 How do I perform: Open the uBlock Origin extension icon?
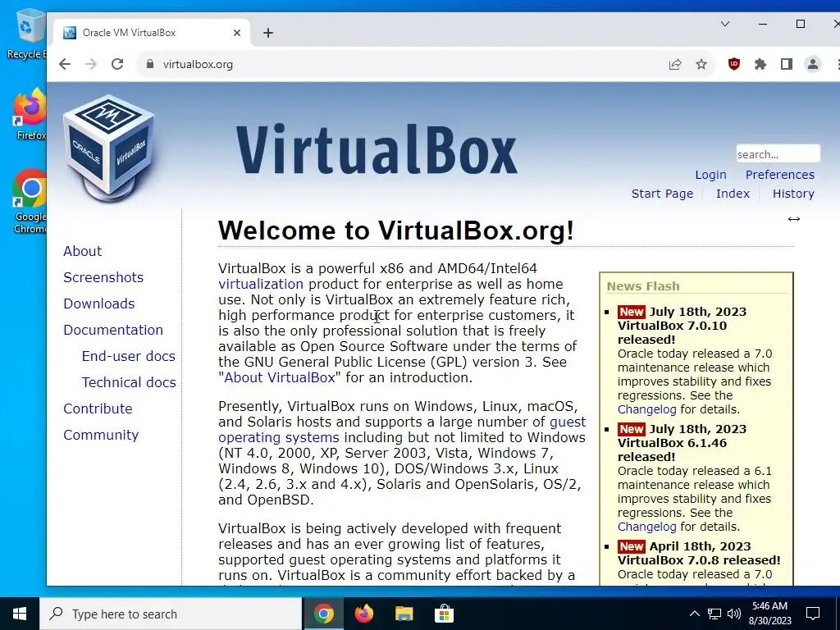[x=734, y=64]
